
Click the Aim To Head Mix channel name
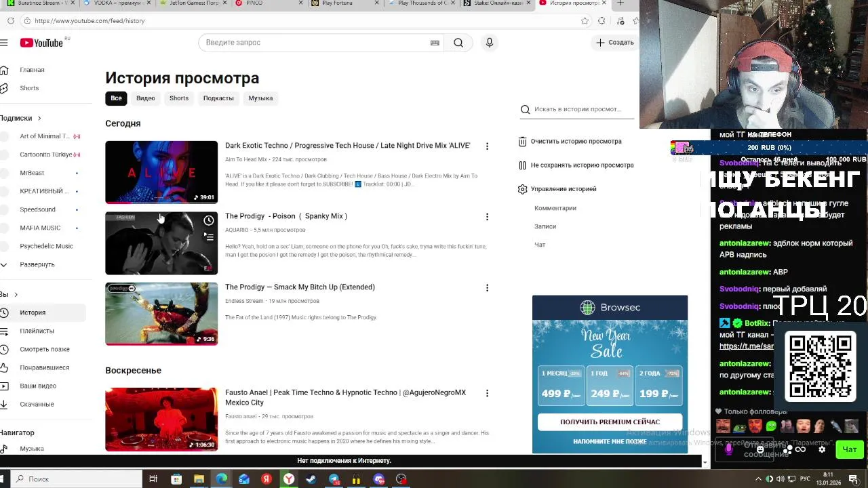pyautogui.click(x=246, y=159)
